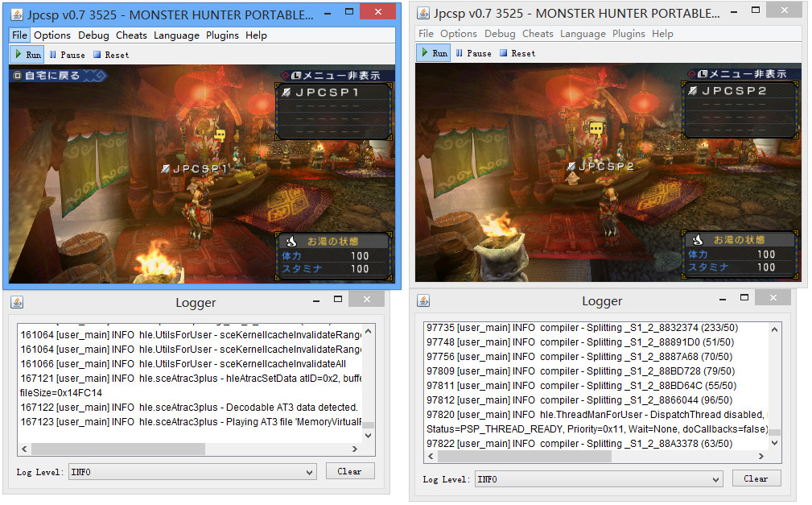
Task: Select the 'Splitting _S1_2_8832374 (233/50)' log line
Action: (x=583, y=328)
